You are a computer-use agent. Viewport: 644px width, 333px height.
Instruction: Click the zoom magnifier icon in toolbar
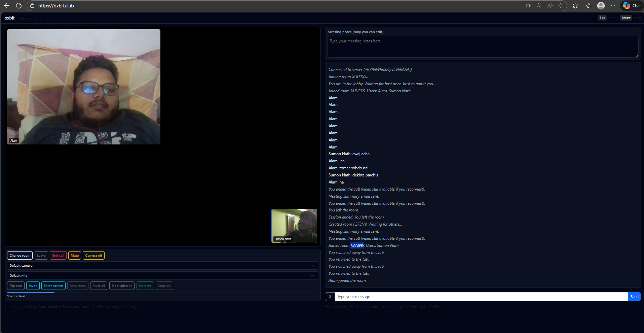pyautogui.click(x=539, y=6)
